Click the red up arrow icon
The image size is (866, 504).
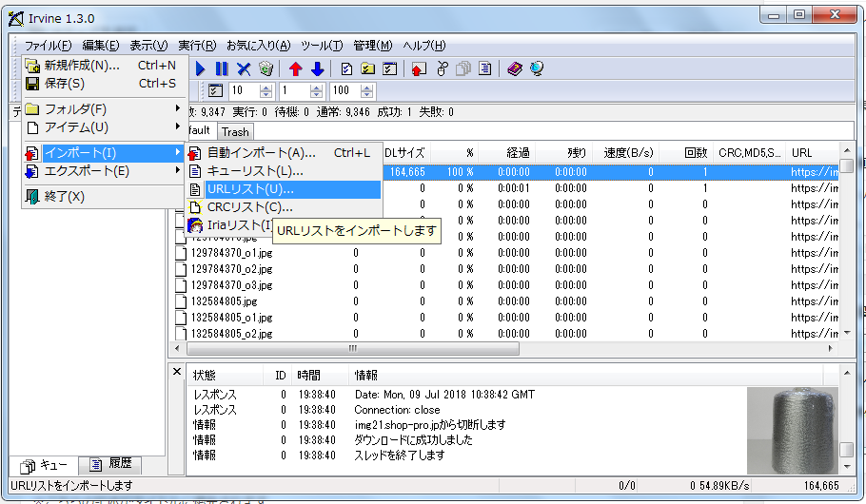click(296, 68)
